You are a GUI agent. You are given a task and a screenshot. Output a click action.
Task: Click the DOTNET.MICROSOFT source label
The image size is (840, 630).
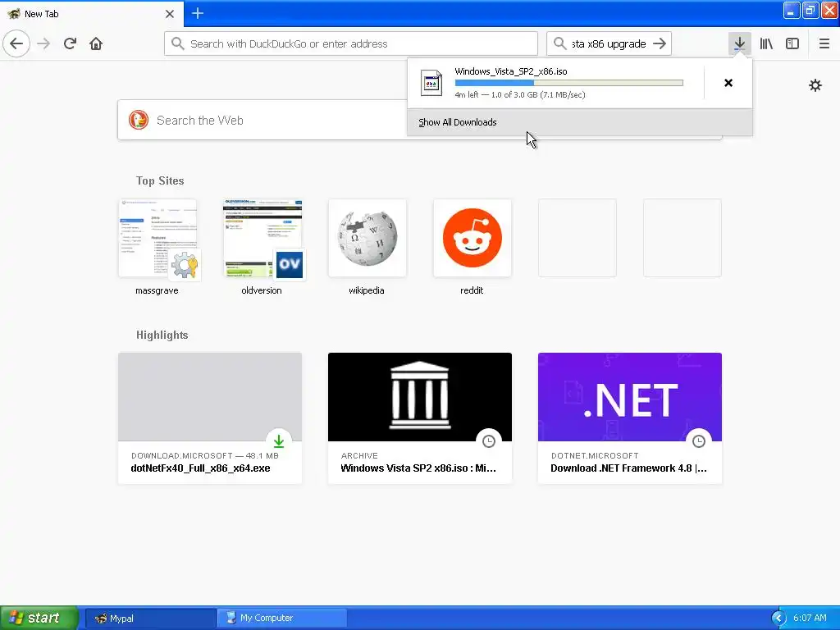point(595,455)
